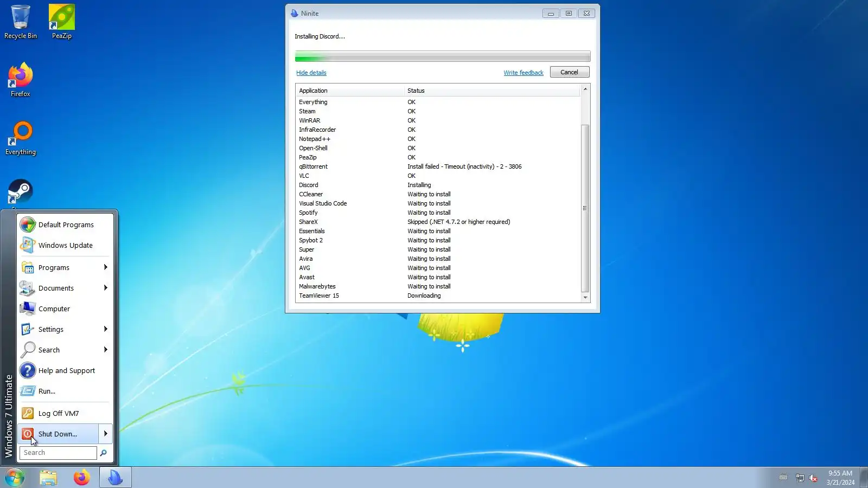Open Computer from the Start menu
Viewport: 868px width, 488px height.
coord(65,309)
